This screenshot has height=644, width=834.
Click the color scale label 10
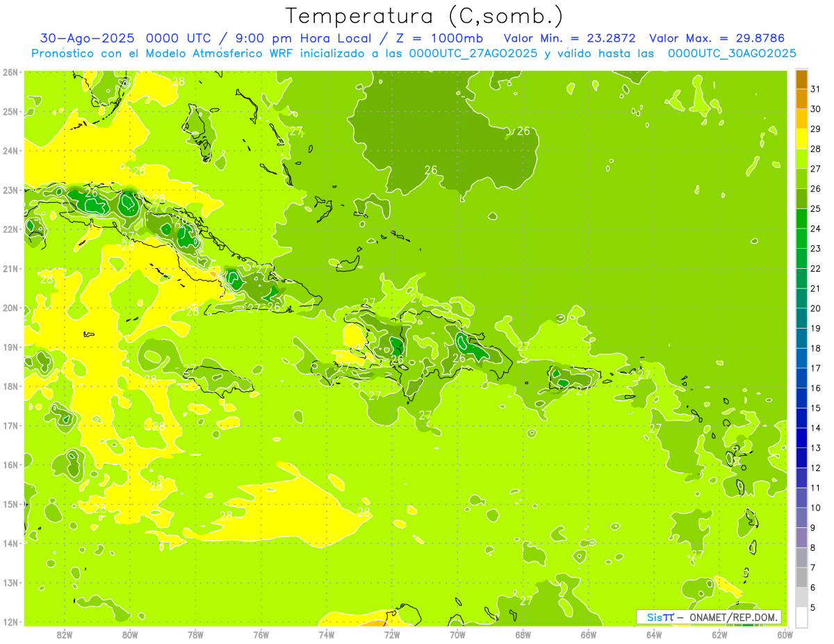coord(815,508)
